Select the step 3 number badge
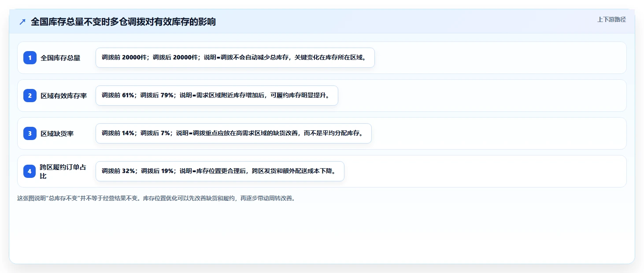 [30, 133]
